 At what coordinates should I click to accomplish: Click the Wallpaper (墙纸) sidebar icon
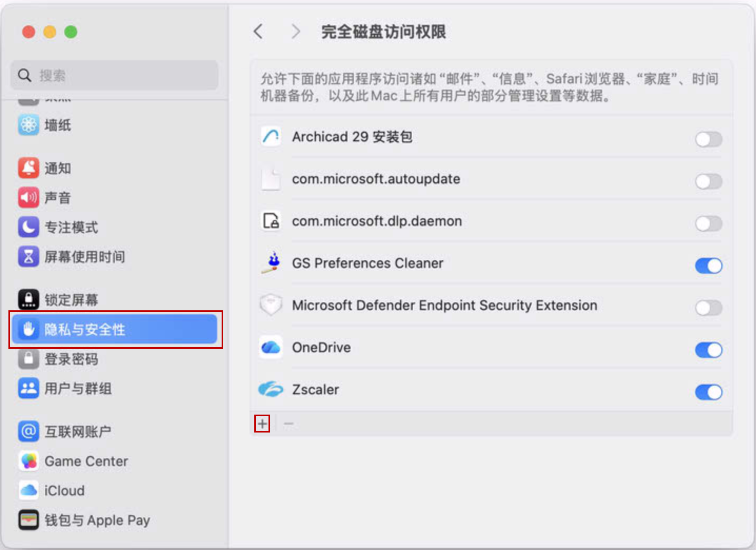[x=28, y=125]
